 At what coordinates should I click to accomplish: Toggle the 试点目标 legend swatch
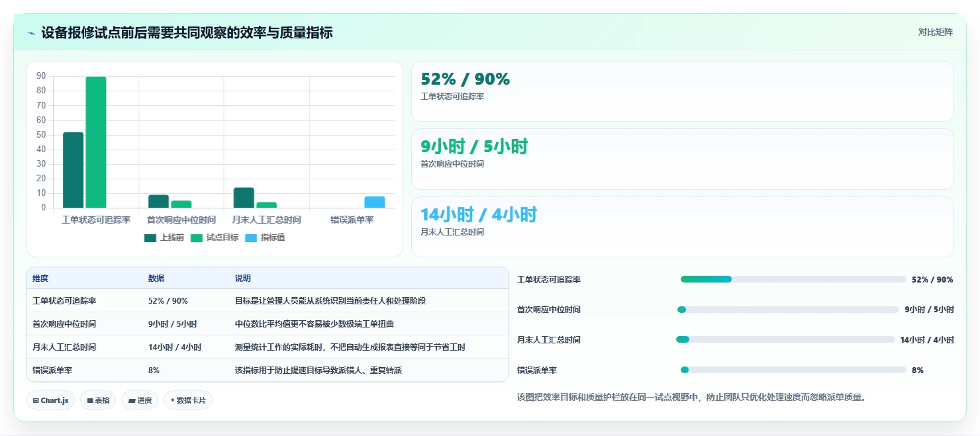pyautogui.click(x=197, y=238)
